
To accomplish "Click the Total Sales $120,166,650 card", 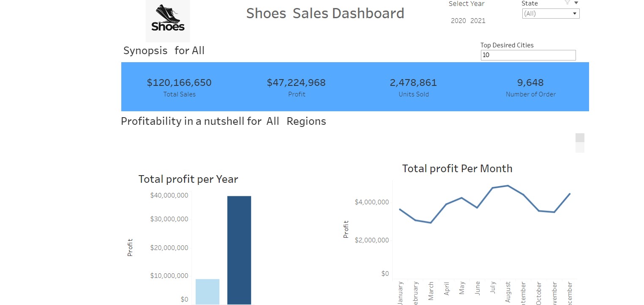I will 179,87.
